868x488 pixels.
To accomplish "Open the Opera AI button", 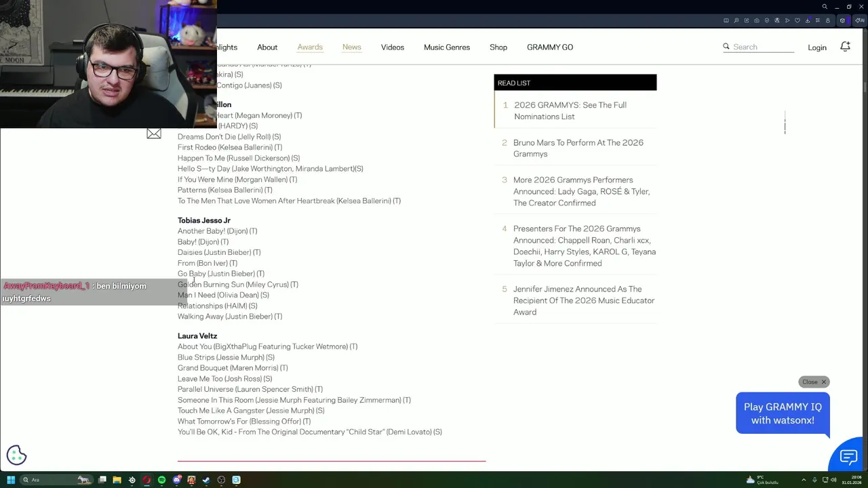I will pos(860,20).
